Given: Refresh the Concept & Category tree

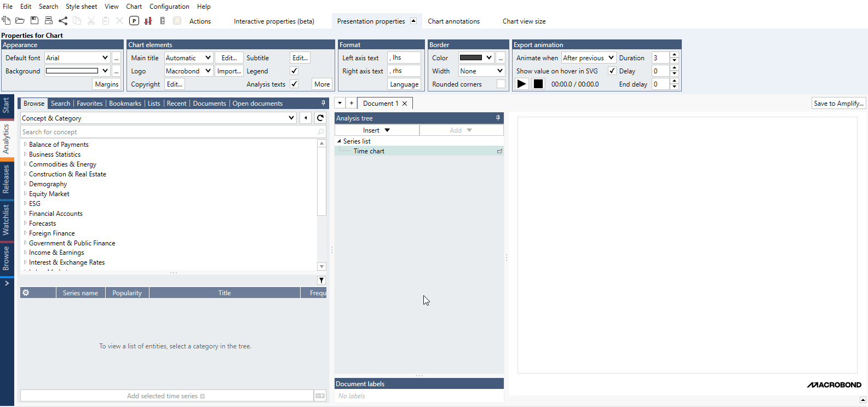Looking at the screenshot, I should pos(320,118).
